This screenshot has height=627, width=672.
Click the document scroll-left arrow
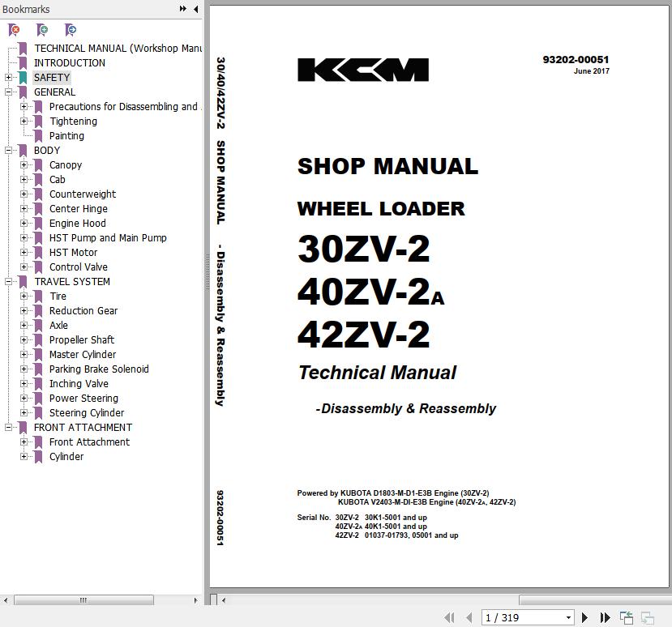coord(223,600)
